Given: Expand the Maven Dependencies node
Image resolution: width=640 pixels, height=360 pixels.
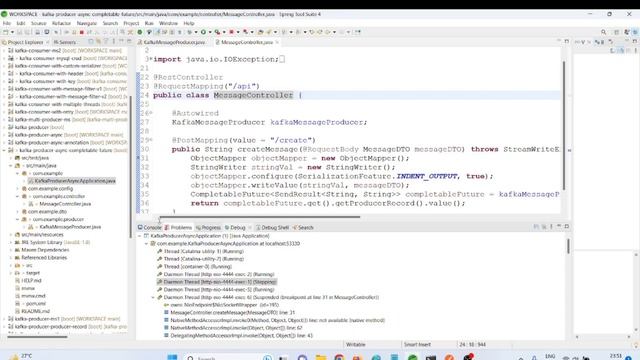Looking at the screenshot, I should pyautogui.click(x=11, y=250).
